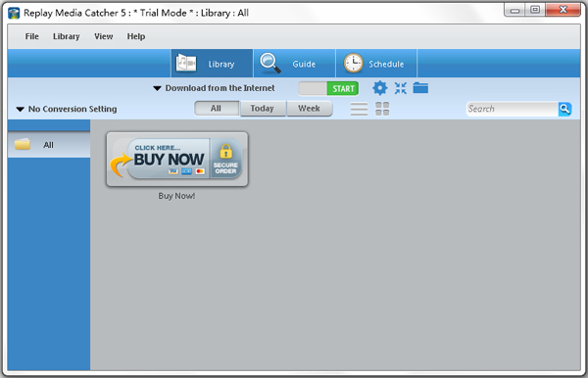Screen dimensions: 588x378
Task: Open the View menu
Action: pos(104,36)
